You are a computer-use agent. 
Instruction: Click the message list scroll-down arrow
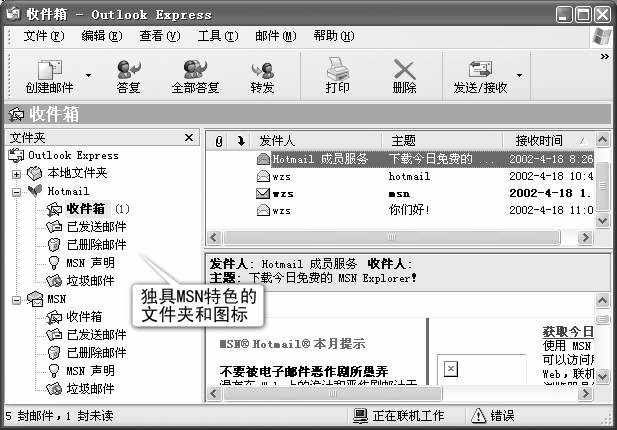602,221
